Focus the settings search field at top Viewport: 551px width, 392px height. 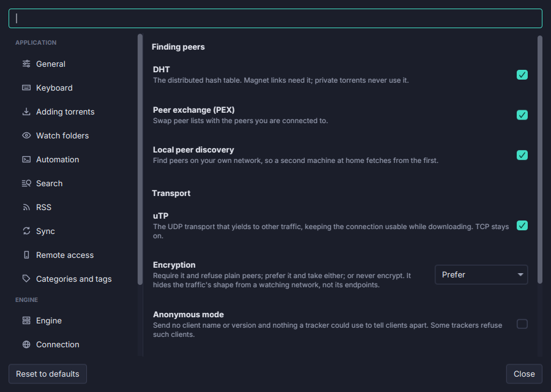[275, 18]
